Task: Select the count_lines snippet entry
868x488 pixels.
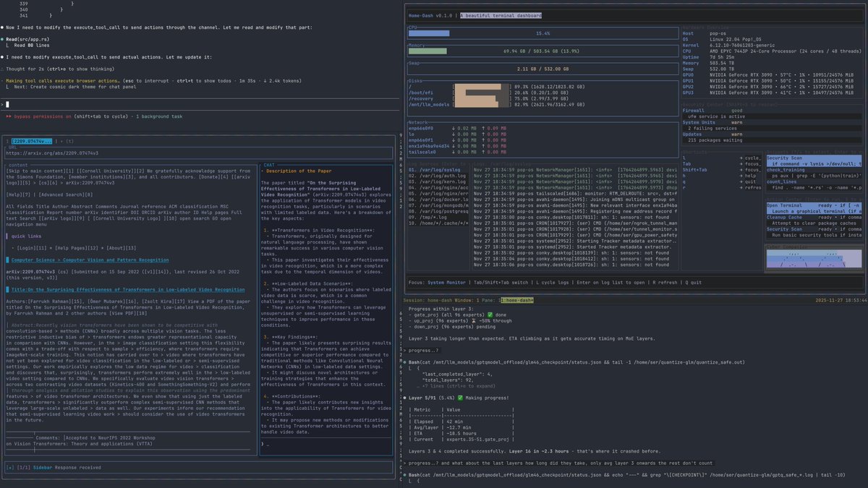Action: point(814,184)
